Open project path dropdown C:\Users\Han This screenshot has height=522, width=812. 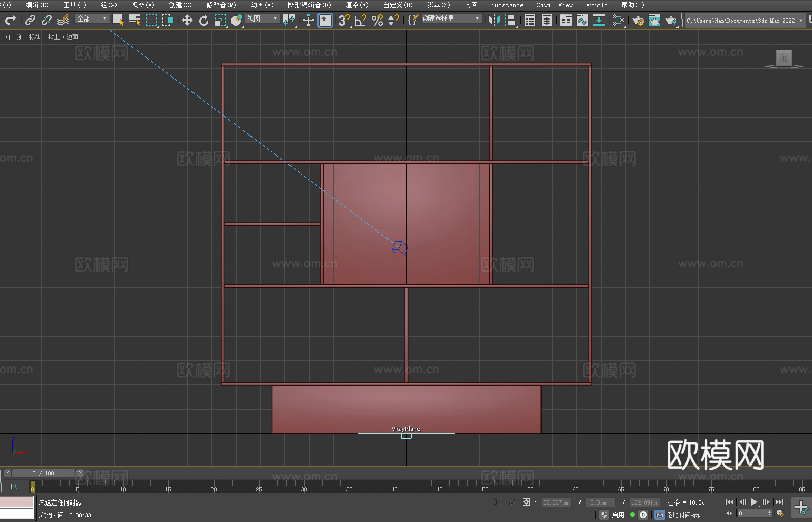(x=745, y=21)
